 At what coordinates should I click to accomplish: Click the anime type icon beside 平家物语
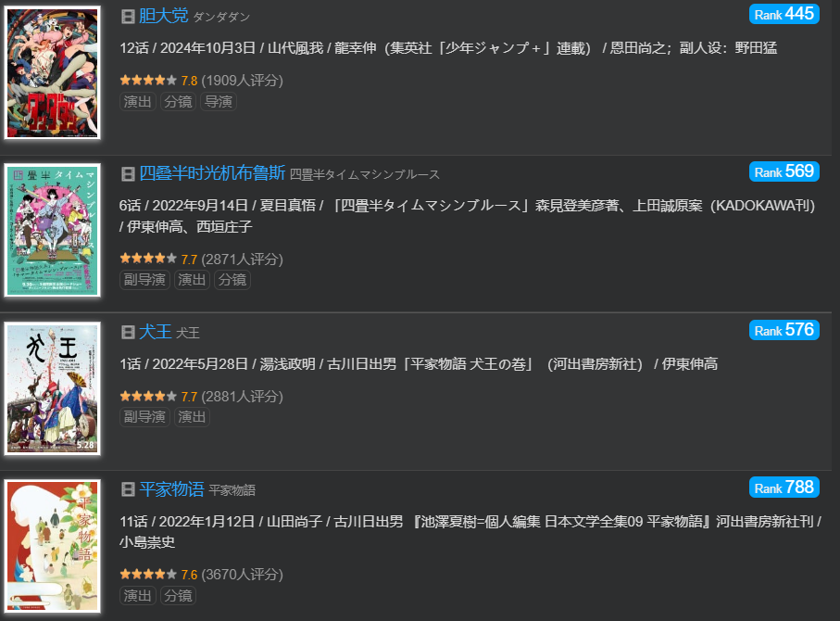coord(128,489)
